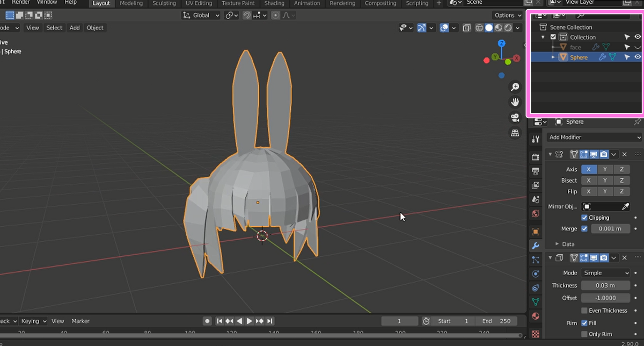Click the viewport zoom magnifier icon
This screenshot has height=346, width=644.
(515, 87)
